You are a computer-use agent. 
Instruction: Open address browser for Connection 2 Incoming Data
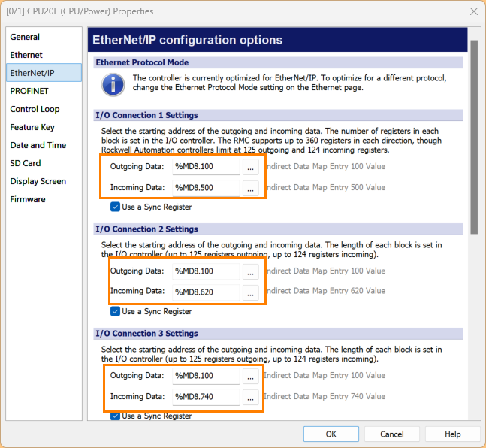tap(251, 292)
